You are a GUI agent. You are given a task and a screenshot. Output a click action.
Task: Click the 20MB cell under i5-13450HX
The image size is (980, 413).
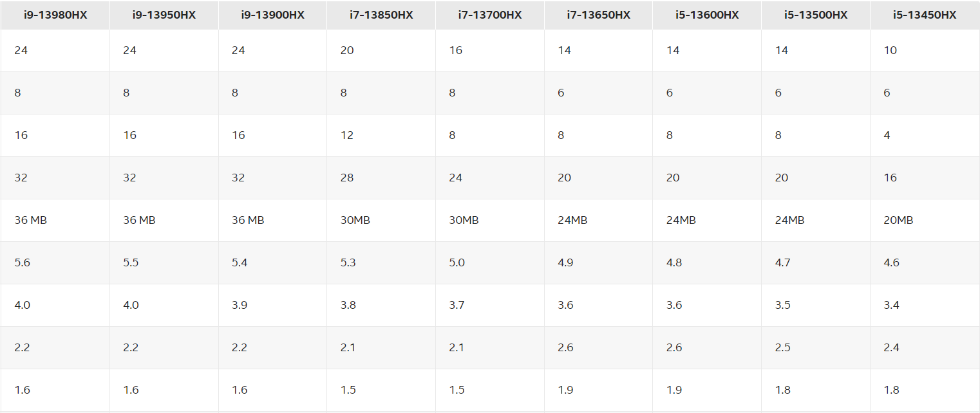(x=899, y=220)
